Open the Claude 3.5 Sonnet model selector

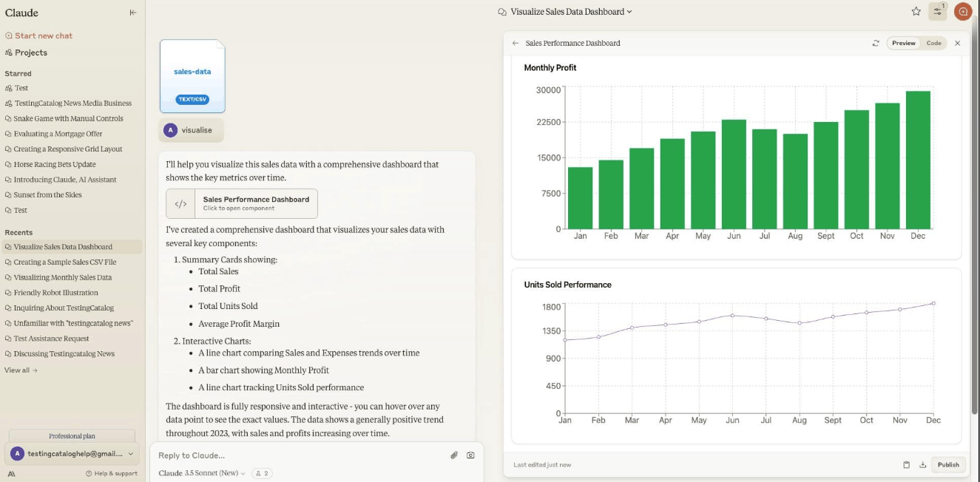(x=202, y=473)
